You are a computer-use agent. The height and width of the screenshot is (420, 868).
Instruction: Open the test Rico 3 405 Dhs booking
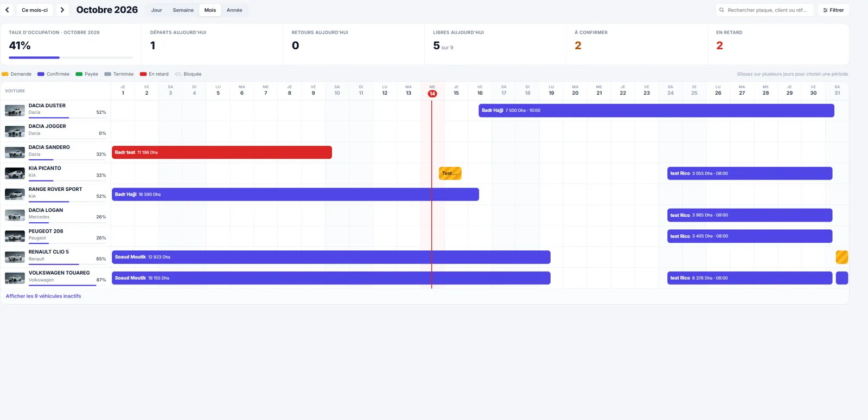[750, 236]
